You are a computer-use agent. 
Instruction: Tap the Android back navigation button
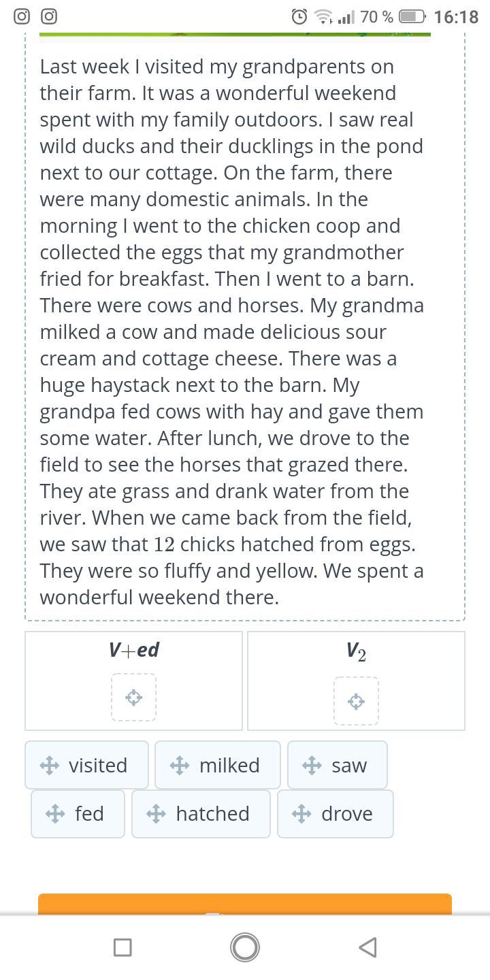pos(367,947)
